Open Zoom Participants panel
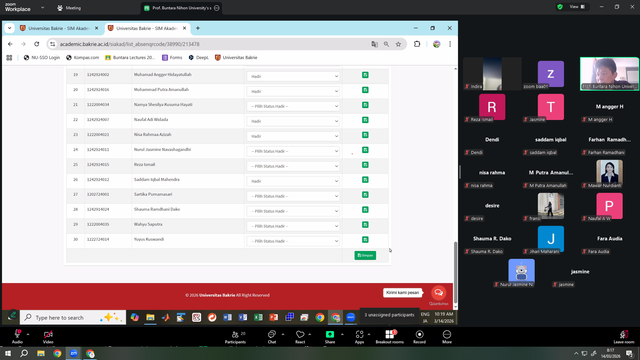The width and height of the screenshot is (640, 360). [x=236, y=337]
